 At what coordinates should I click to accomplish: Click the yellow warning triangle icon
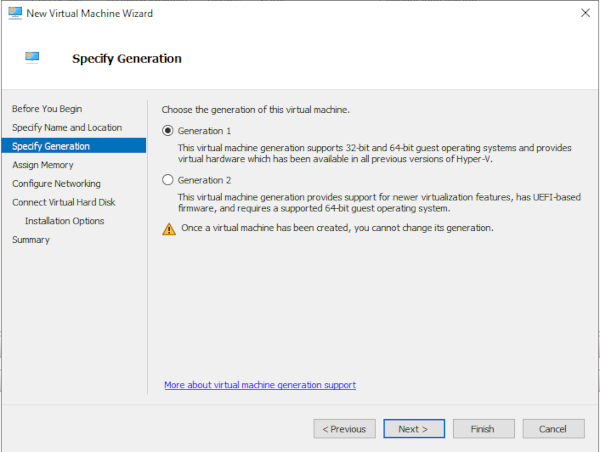168,228
